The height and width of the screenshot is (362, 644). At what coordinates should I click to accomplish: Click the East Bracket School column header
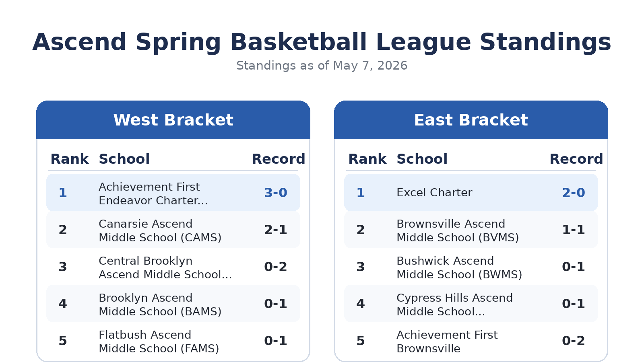click(422, 159)
